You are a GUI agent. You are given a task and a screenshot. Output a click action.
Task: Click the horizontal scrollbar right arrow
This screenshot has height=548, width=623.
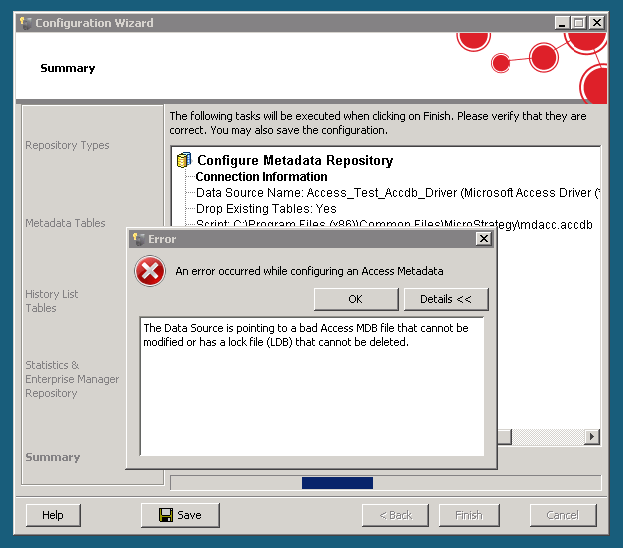[592, 436]
